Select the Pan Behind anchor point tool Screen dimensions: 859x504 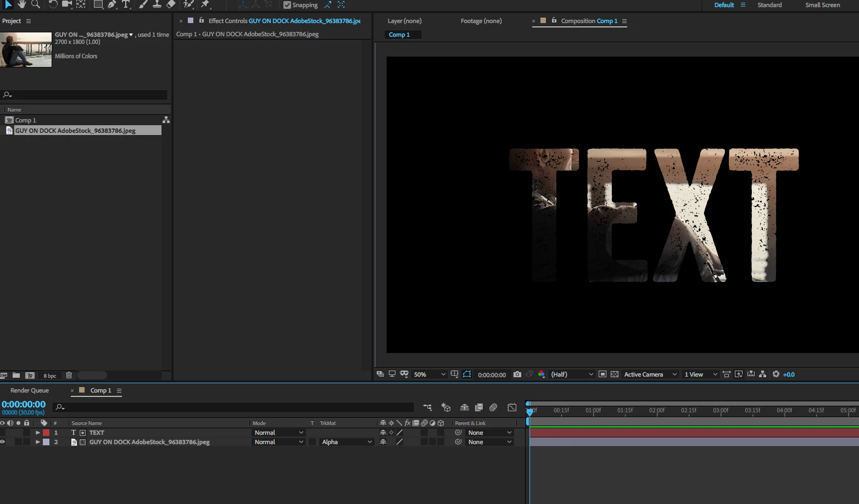pos(81,4)
